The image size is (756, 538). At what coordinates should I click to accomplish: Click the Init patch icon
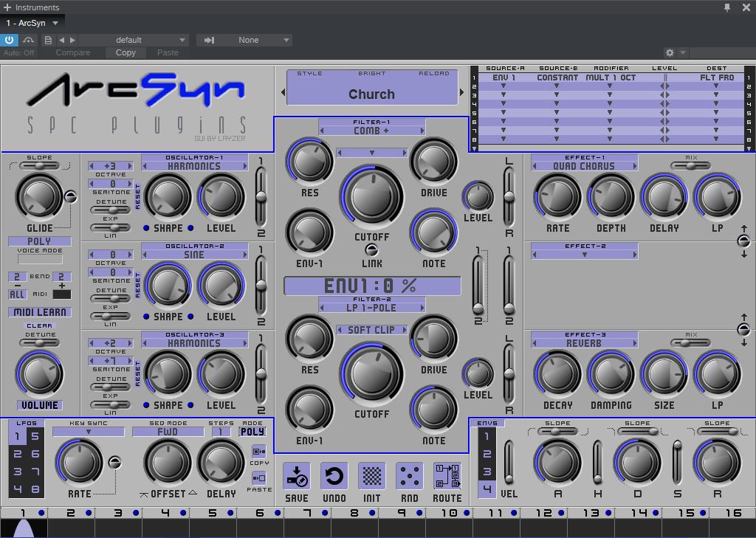371,476
